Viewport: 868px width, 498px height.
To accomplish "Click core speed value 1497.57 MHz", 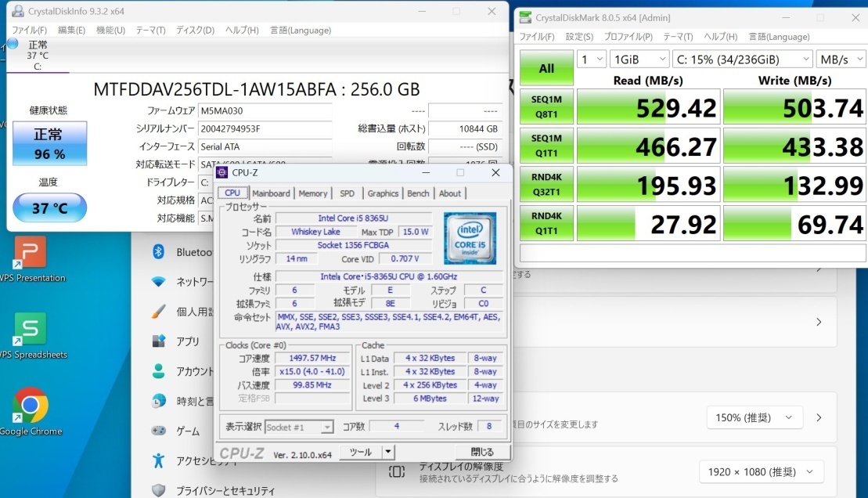I will click(x=312, y=359).
